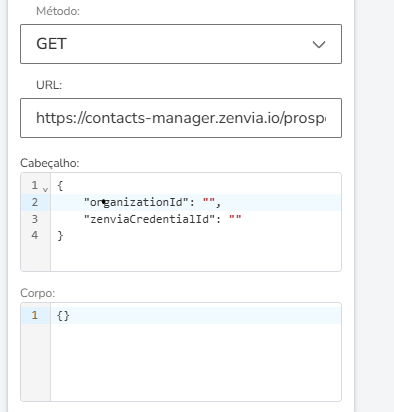394x412 pixels.
Task: Select line number 4 in Cabeçalho gutter
Action: (35, 236)
